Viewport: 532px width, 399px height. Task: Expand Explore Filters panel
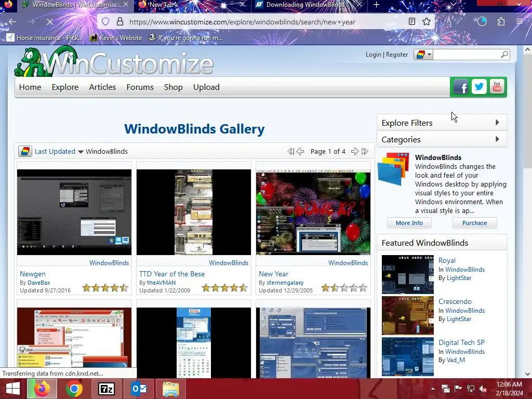pyautogui.click(x=442, y=123)
